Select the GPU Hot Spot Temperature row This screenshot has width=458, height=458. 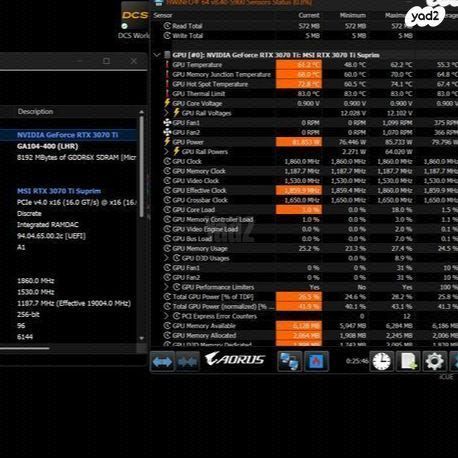304,84
